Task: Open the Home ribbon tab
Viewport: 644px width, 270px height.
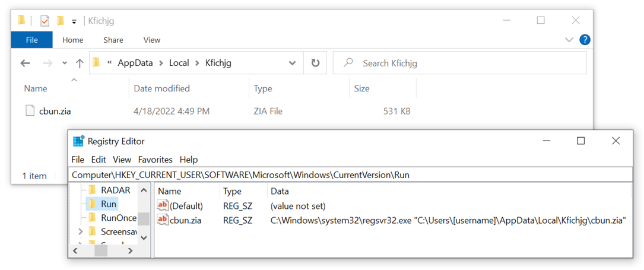Action: [x=72, y=40]
